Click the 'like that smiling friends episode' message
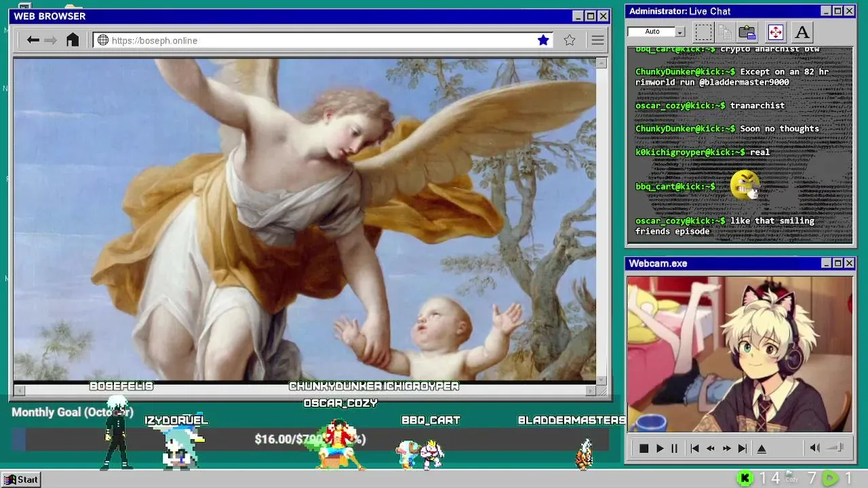868x488 pixels. pyautogui.click(x=725, y=226)
